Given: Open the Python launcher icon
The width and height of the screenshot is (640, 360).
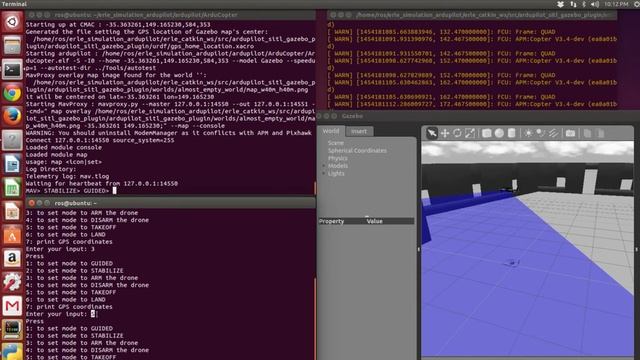Looking at the screenshot, I should (x=12, y=351).
